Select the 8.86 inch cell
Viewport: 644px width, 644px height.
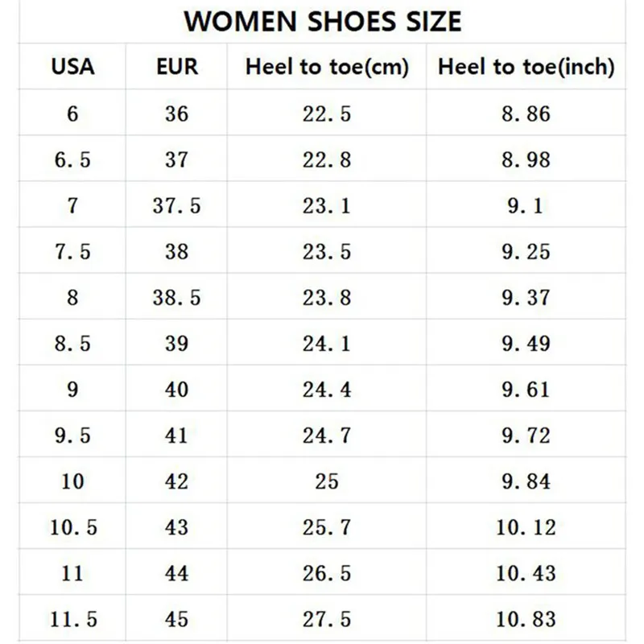[x=526, y=114]
